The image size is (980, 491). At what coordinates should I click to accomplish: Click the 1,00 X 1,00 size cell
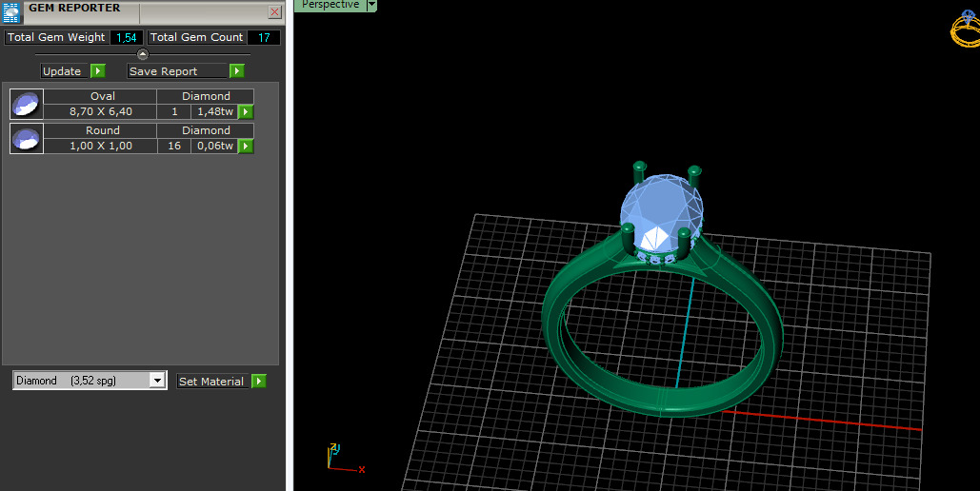click(101, 147)
